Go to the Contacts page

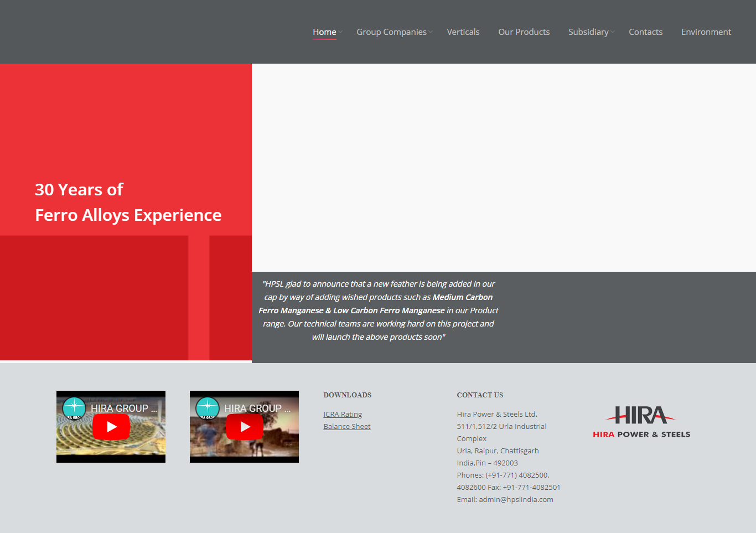pos(645,32)
